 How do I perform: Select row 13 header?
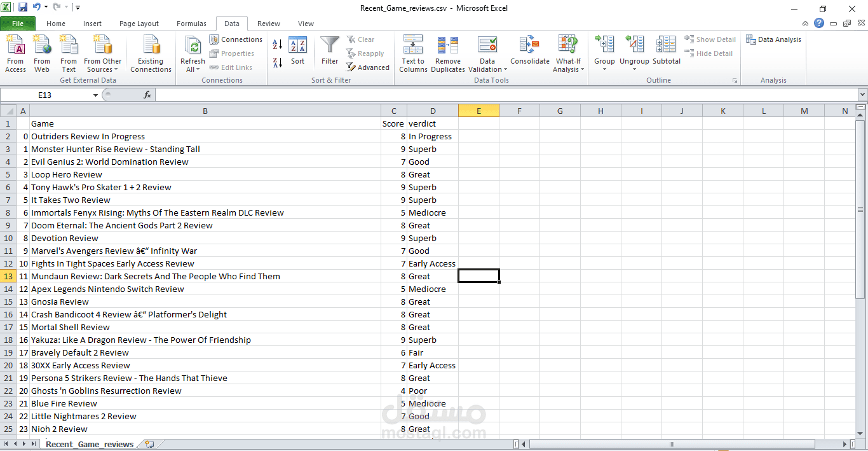(x=9, y=276)
